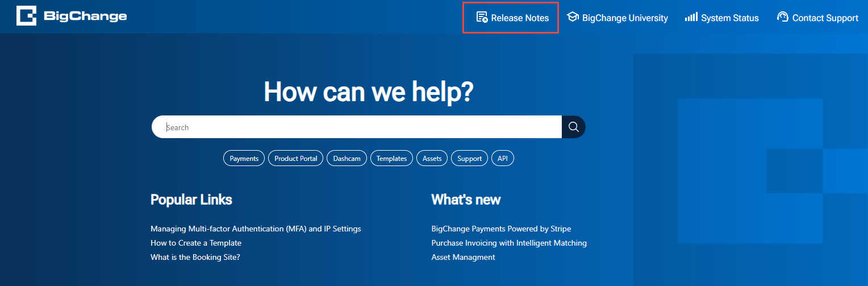Select the Payments quick tag
This screenshot has height=286, width=868.
click(244, 159)
